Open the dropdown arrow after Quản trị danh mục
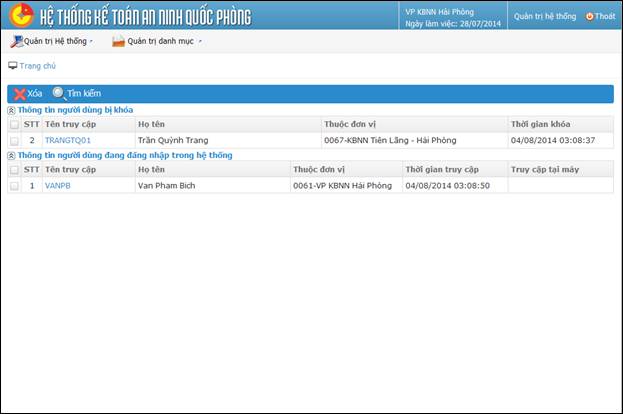Image resolution: width=623 pixels, height=414 pixels. 200,41
